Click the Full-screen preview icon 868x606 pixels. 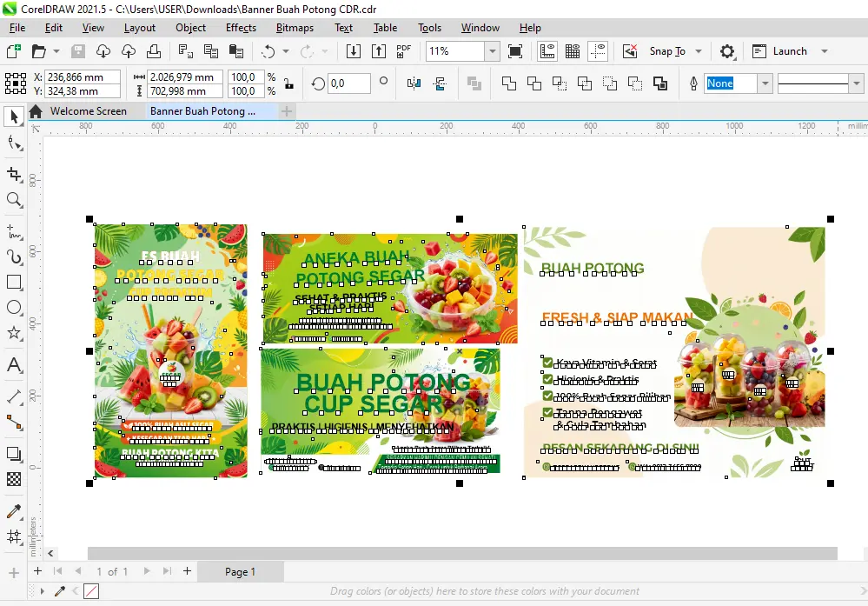pyautogui.click(x=515, y=51)
